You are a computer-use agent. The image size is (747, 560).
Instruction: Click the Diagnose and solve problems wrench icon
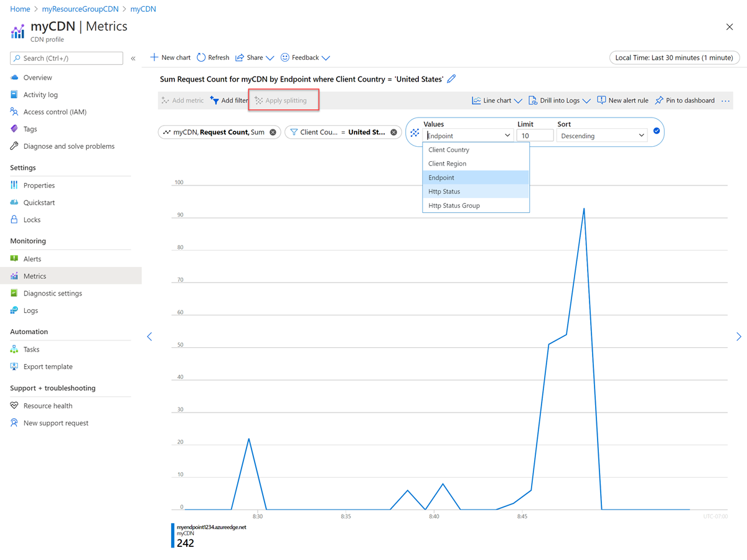coord(14,146)
